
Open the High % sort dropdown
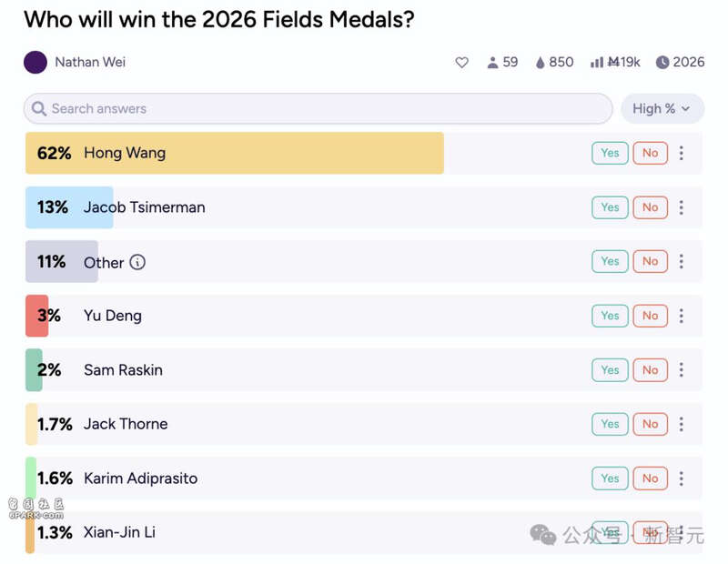pyautogui.click(x=662, y=108)
